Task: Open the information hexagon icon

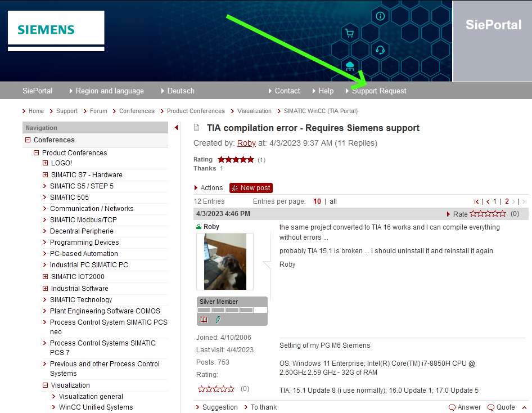Action: click(380, 16)
